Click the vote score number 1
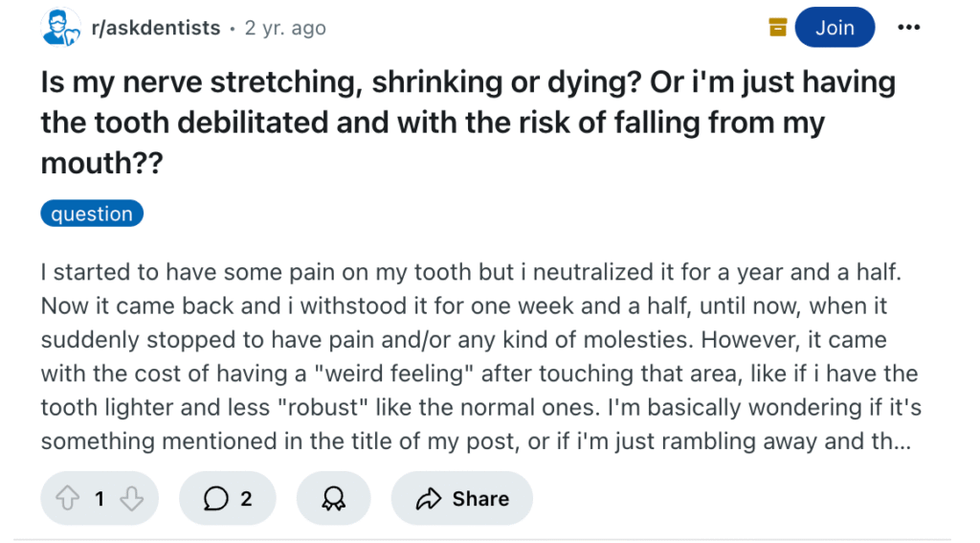Viewport: 980px width, 543px height. 100,499
